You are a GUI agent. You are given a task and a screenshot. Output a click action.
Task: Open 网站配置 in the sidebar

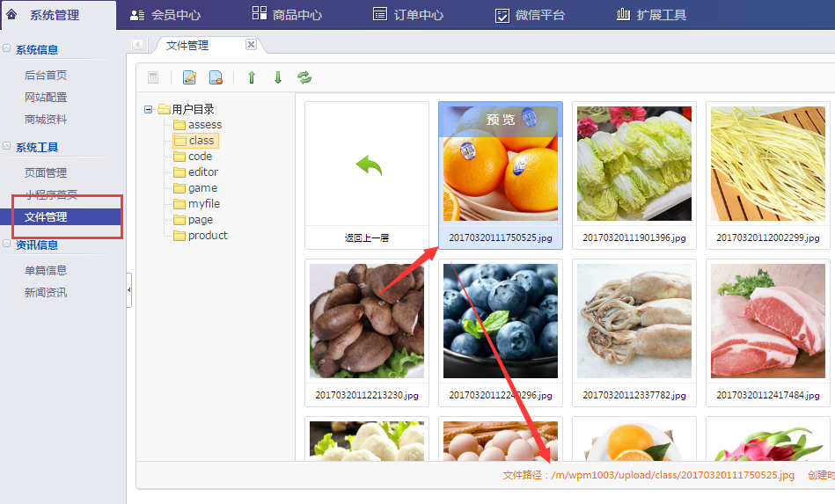tap(46, 98)
